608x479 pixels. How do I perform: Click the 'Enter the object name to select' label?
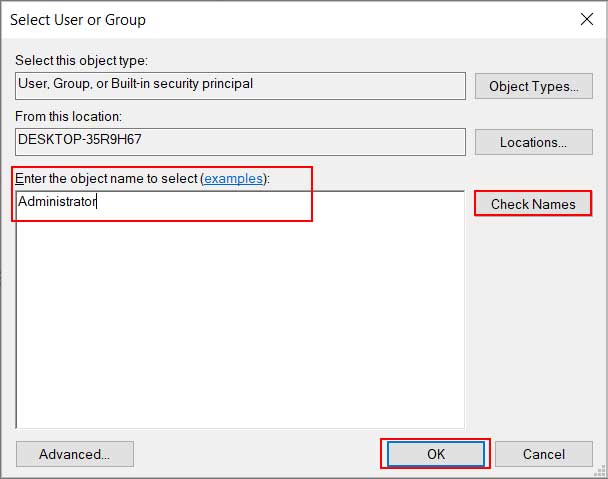click(105, 179)
